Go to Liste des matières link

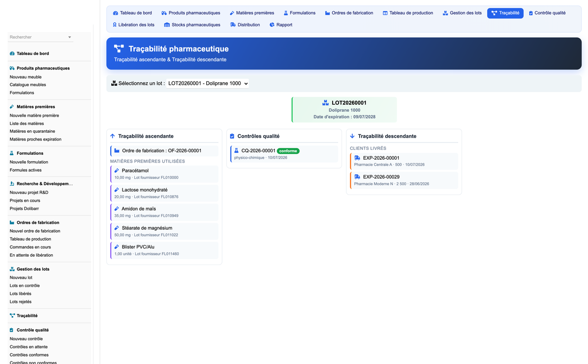pyautogui.click(x=26, y=123)
